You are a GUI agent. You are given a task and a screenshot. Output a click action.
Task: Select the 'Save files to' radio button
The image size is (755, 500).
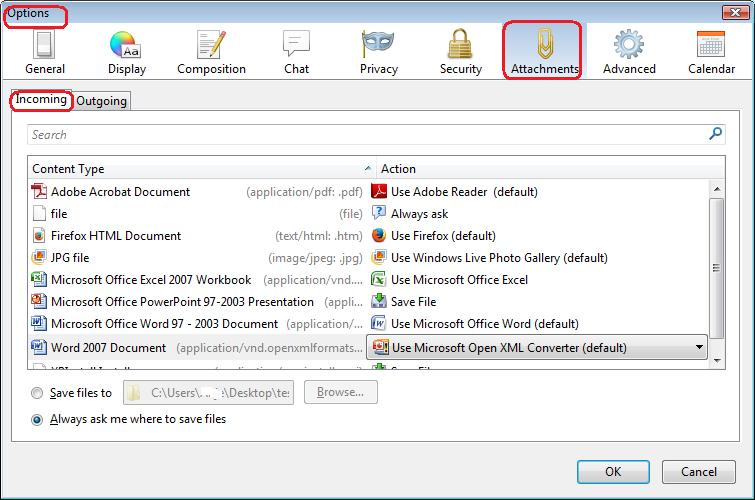click(37, 393)
